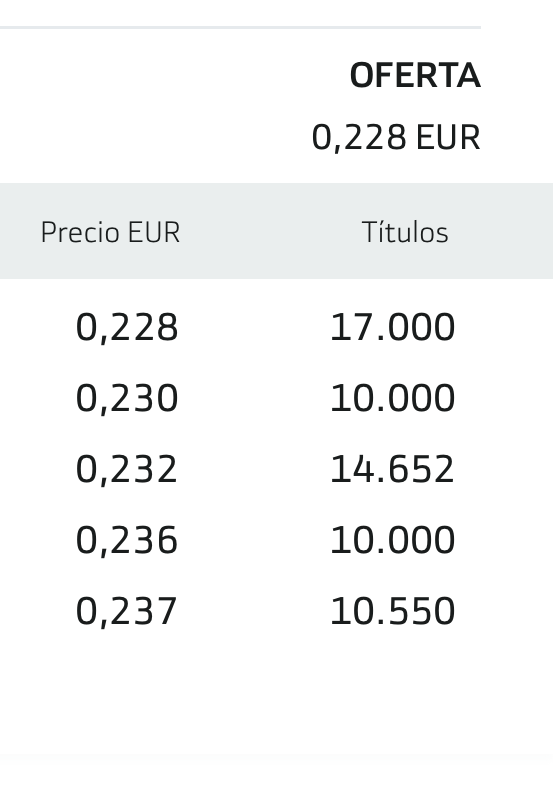Image resolution: width=553 pixels, height=795 pixels.
Task: Click the Títulos column header
Action: point(405,232)
